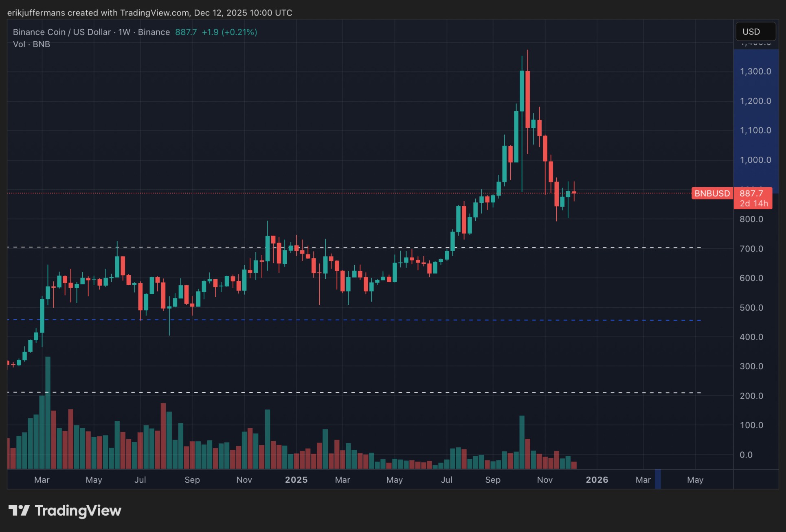Click the tallest candle at the price peak
The width and height of the screenshot is (786, 532).
pos(527,100)
